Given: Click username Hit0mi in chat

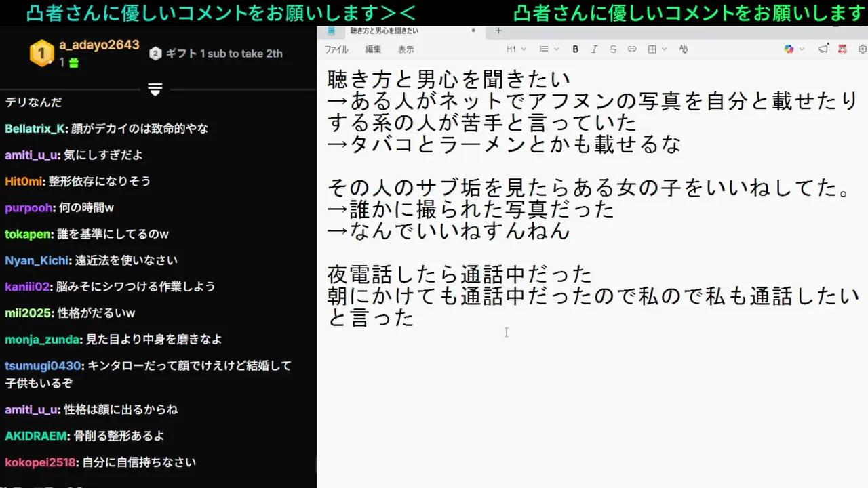Looking at the screenshot, I should tap(24, 182).
